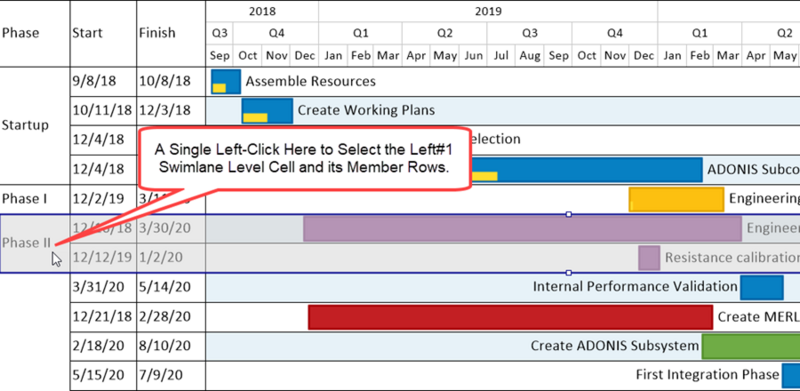The height and width of the screenshot is (391, 800).
Task: Select the 5/15/20 start date cell
Action: [103, 375]
